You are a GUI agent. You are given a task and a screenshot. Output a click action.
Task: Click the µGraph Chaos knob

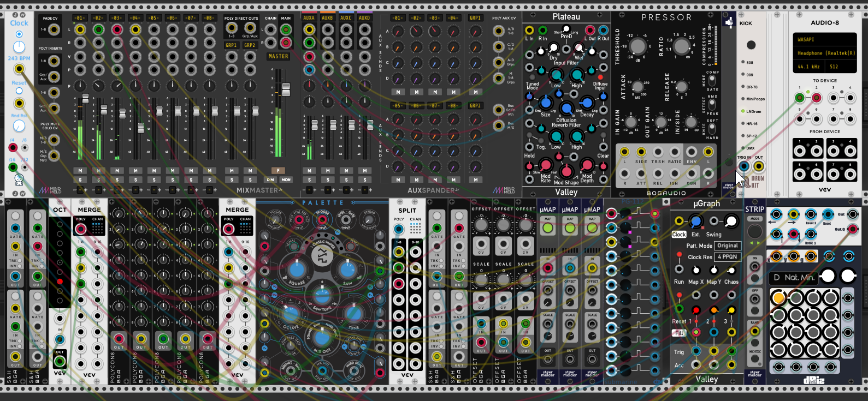731,270
